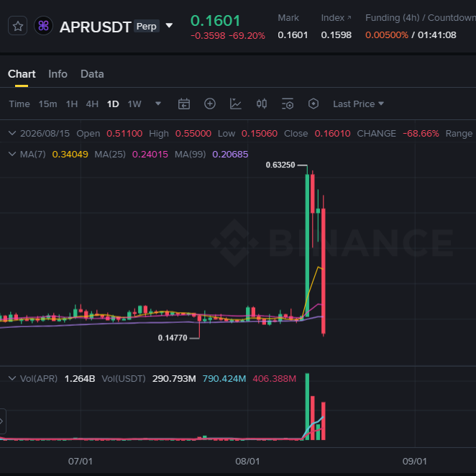This screenshot has height=476, width=476.
Task: Click the volume MA value 406.388M
Action: (x=274, y=378)
